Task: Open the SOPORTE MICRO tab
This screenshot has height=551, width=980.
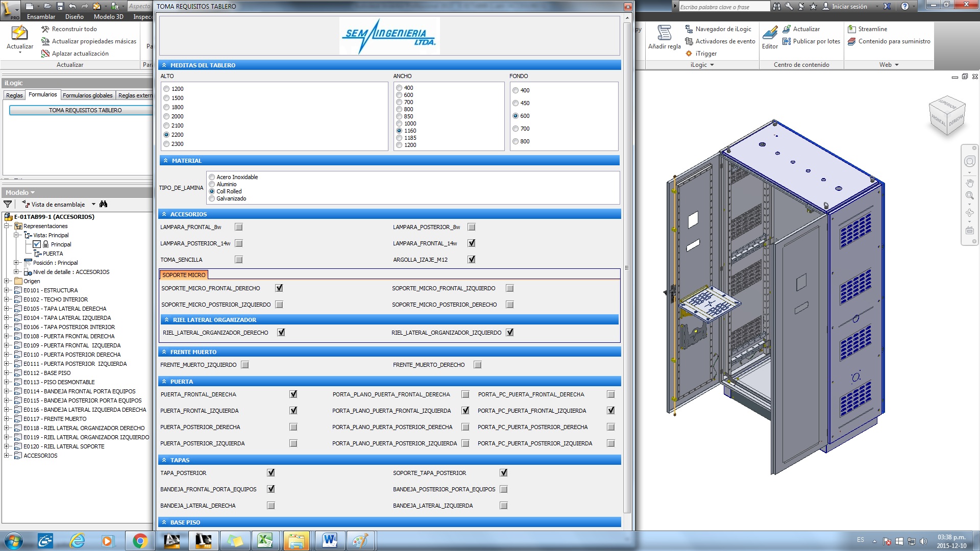Action: 184,275
